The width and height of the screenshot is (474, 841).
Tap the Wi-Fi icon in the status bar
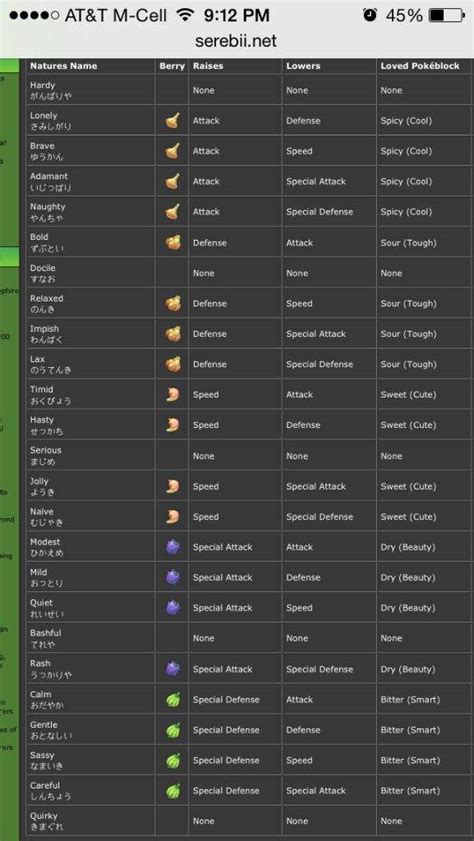pos(185,15)
